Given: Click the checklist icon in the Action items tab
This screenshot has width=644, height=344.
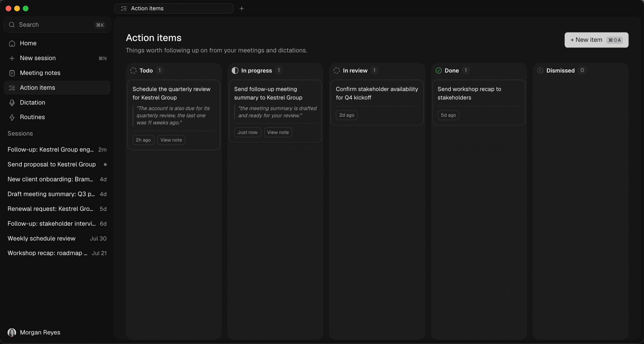Looking at the screenshot, I should point(124,9).
